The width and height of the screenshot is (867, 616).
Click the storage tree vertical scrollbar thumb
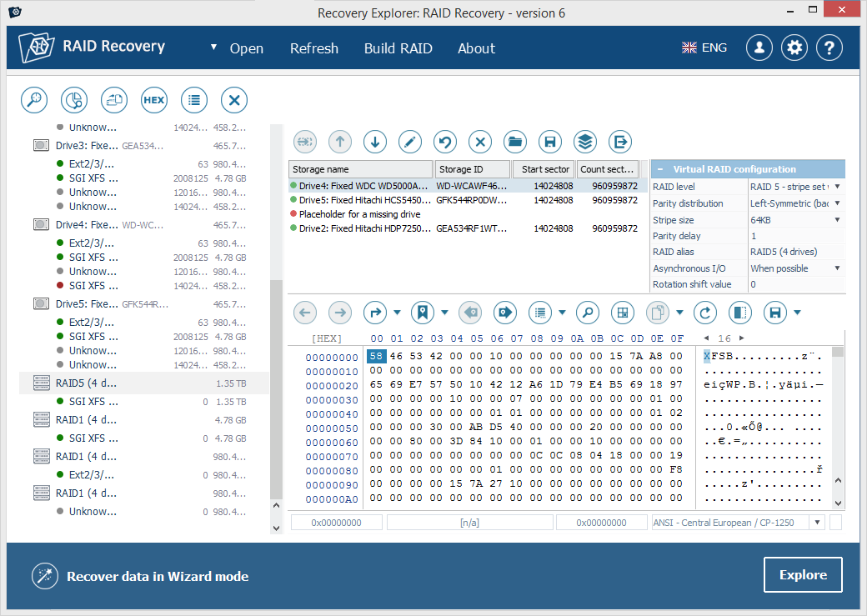pyautogui.click(x=276, y=389)
